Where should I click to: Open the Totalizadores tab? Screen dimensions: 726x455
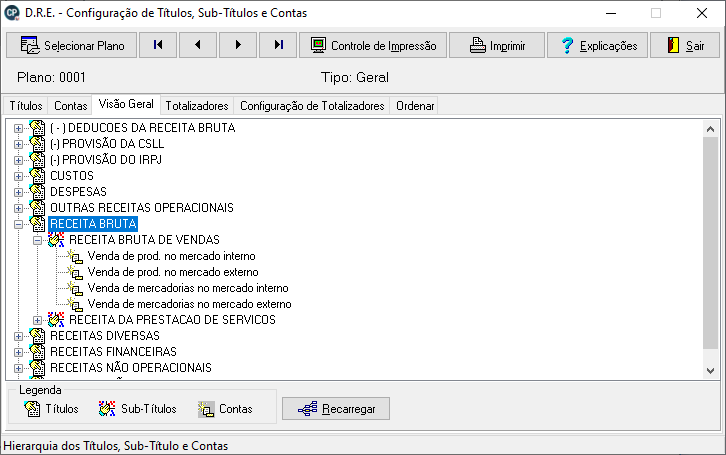(197, 106)
